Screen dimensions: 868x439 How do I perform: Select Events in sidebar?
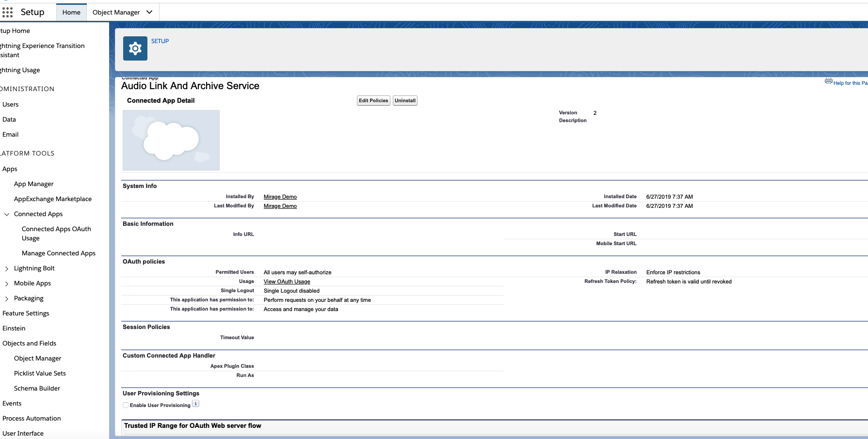(12, 403)
